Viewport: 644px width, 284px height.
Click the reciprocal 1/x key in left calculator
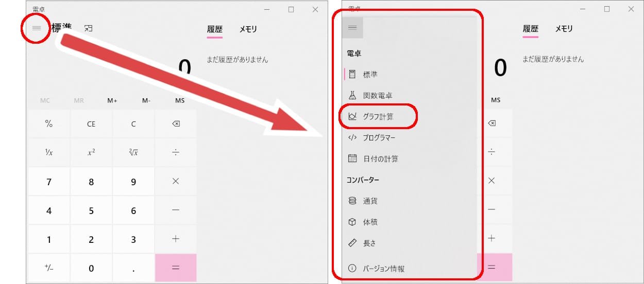tap(49, 152)
